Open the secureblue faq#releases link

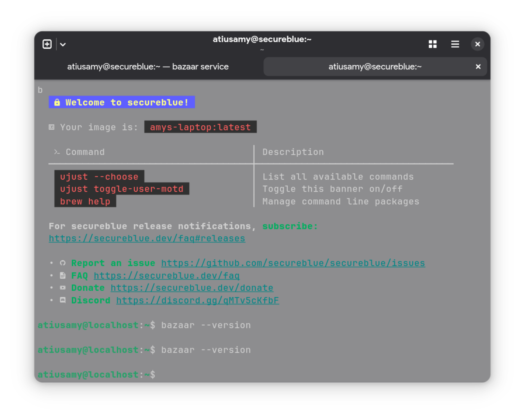point(147,238)
